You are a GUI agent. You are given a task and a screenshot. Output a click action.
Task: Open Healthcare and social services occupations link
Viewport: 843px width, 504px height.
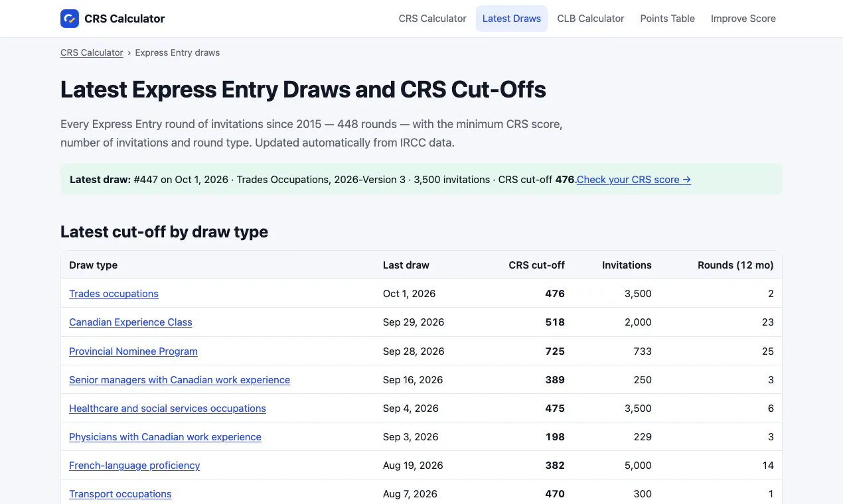pos(167,409)
